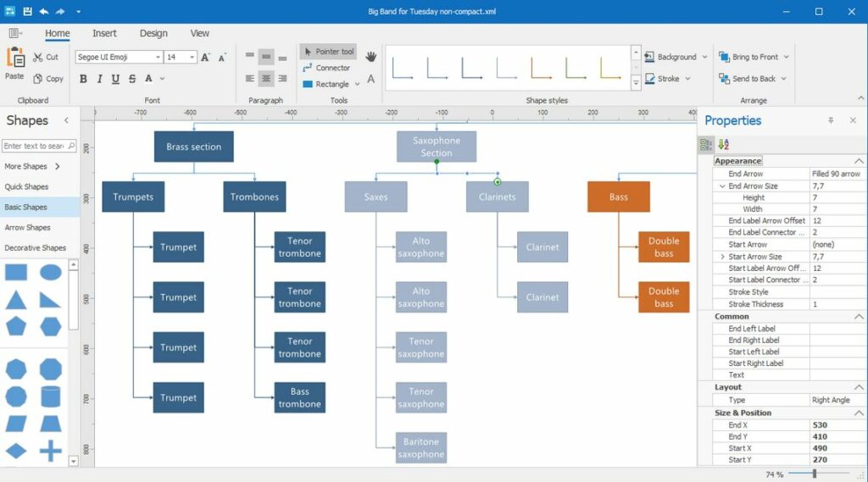
Task: Click the font color A icon
Action: coord(148,79)
